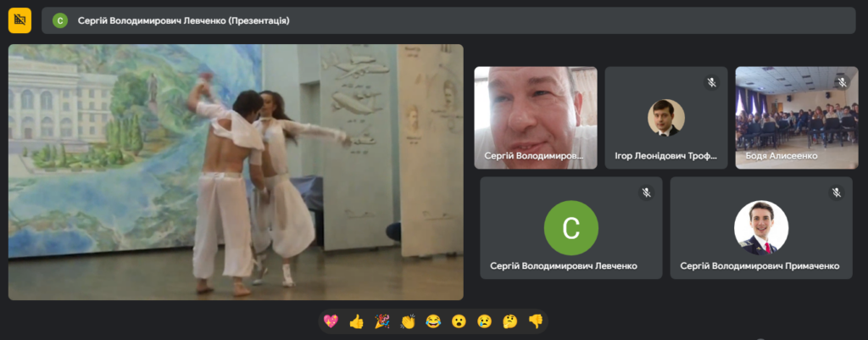Send the laughing with tears emoji

click(x=433, y=321)
